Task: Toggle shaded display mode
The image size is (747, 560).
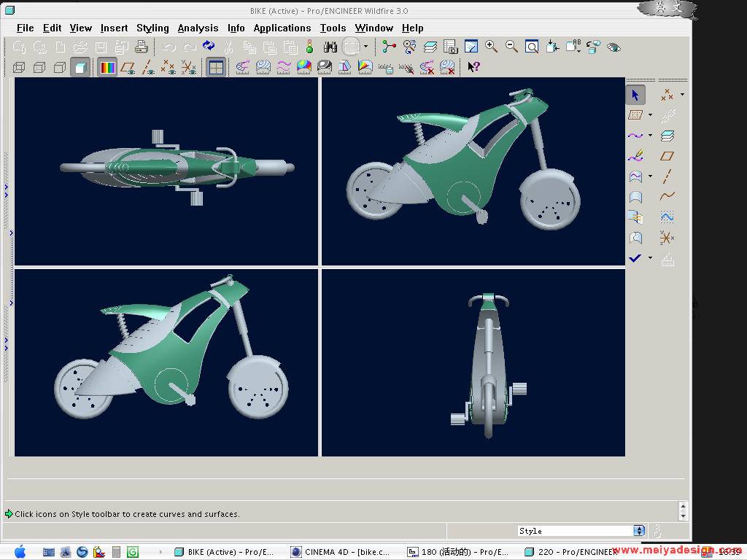Action: point(80,67)
